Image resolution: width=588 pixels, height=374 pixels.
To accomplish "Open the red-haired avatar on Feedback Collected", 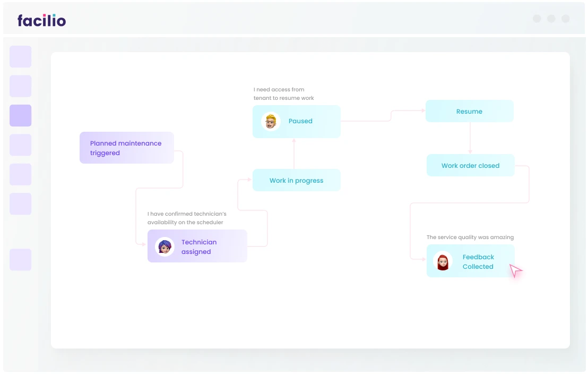I will [443, 261].
